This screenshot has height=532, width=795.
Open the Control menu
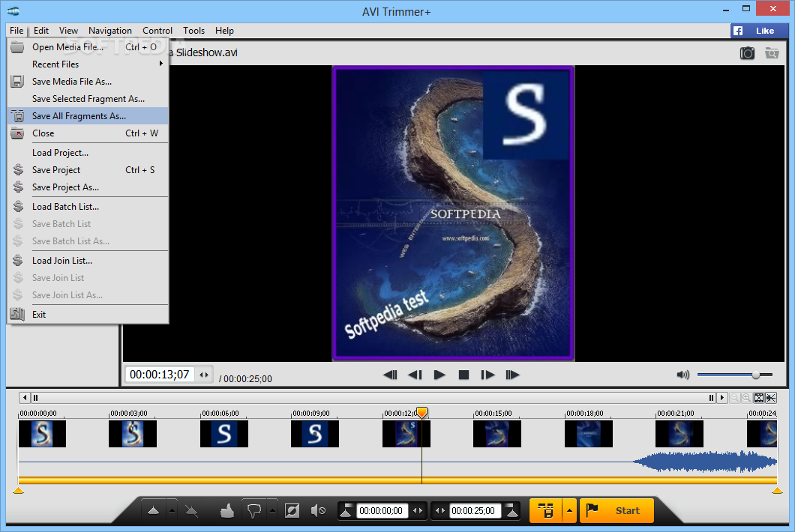(x=157, y=31)
